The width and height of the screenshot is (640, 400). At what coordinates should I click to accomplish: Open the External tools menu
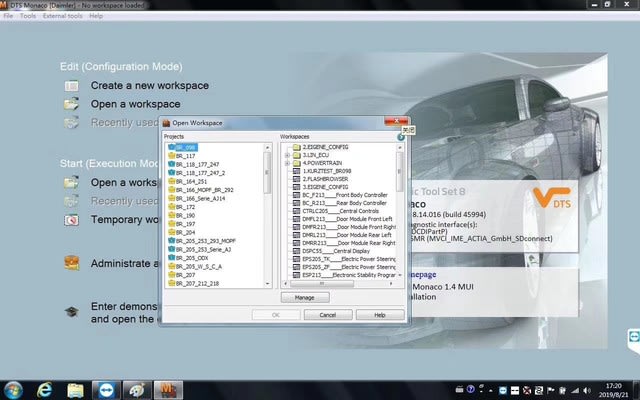(x=62, y=16)
